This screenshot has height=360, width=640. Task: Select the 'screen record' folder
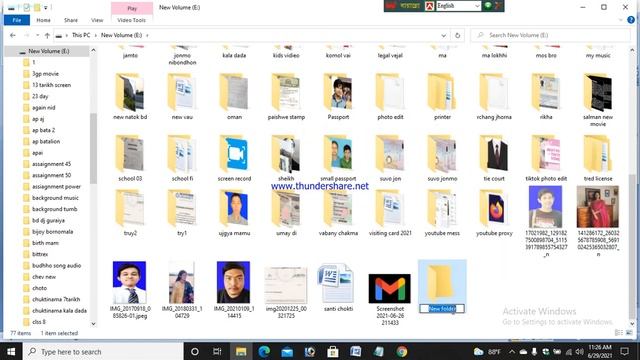point(234,158)
